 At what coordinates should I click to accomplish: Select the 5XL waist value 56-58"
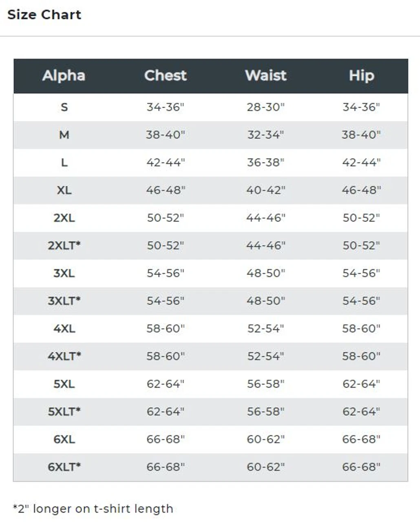point(265,384)
